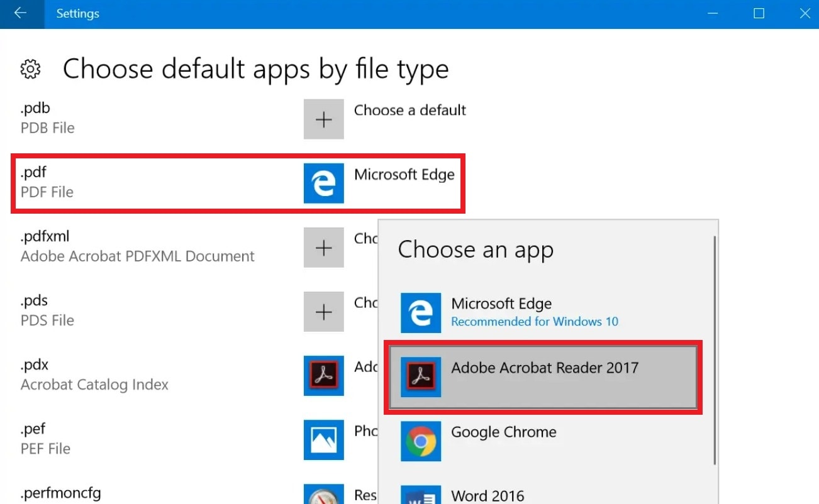Image resolution: width=819 pixels, height=504 pixels.
Task: Open the Microsoft Edge default for .pdf
Action: tap(404, 175)
